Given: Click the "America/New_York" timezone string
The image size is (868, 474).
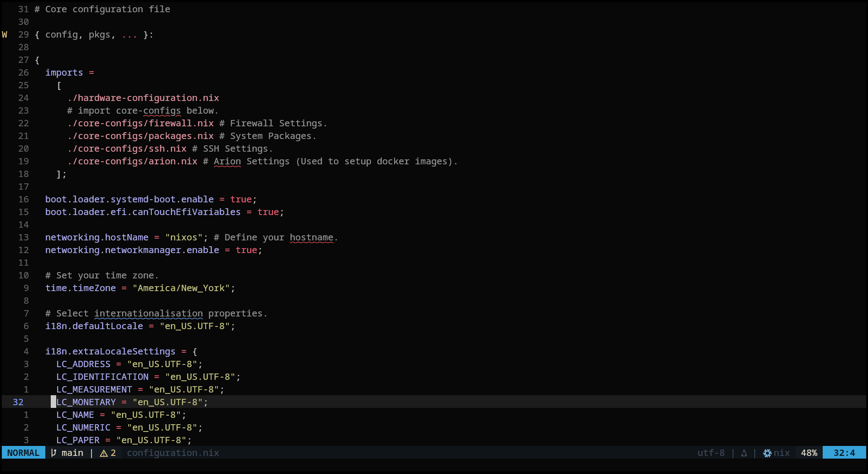Looking at the screenshot, I should pos(181,288).
